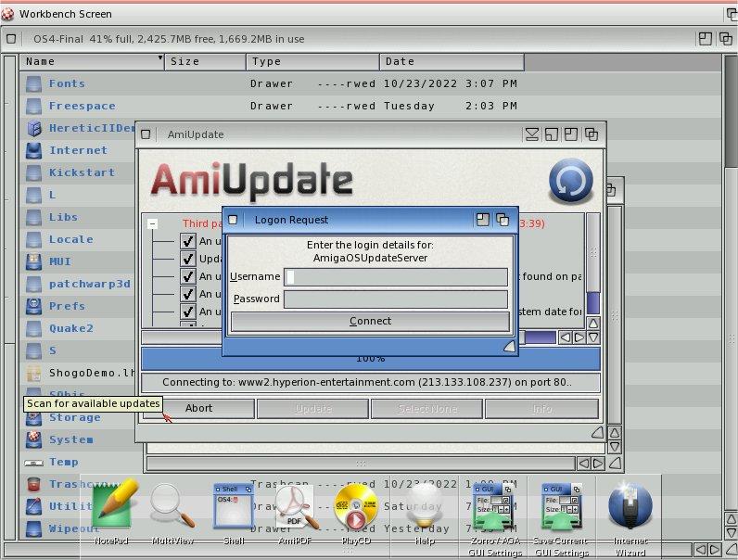Collapse the Third party updates tree node
The height and width of the screenshot is (560, 738).
[x=152, y=224]
